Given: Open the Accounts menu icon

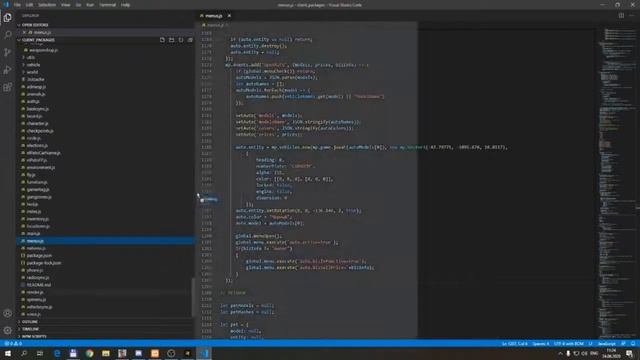Looking at the screenshot, I should [7, 313].
